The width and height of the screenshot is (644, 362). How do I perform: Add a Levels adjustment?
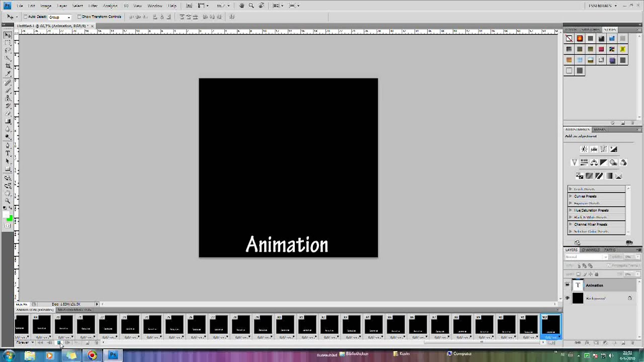(594, 149)
